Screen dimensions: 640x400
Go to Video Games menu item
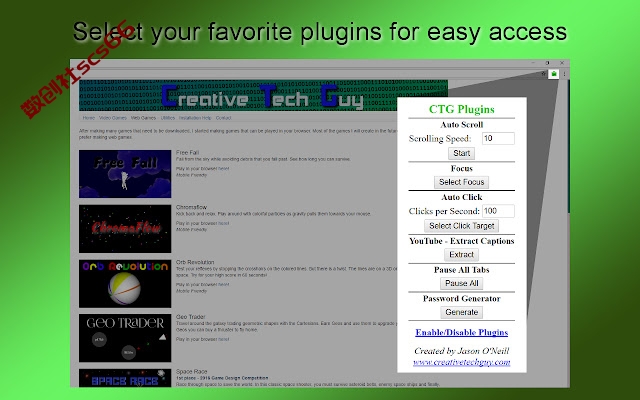pos(113,118)
